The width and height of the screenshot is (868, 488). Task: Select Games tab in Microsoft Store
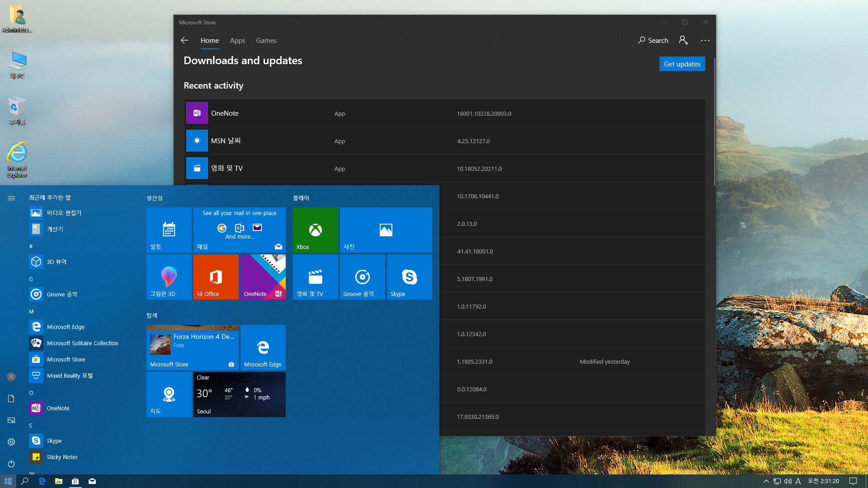point(266,40)
